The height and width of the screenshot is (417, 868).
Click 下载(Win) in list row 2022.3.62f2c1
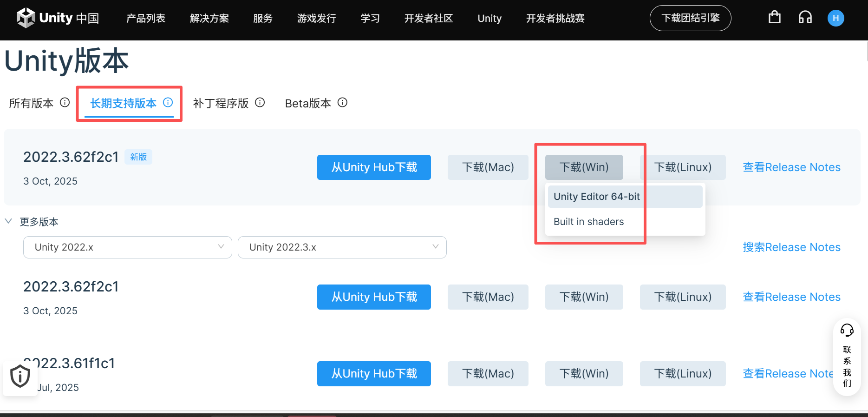click(584, 297)
